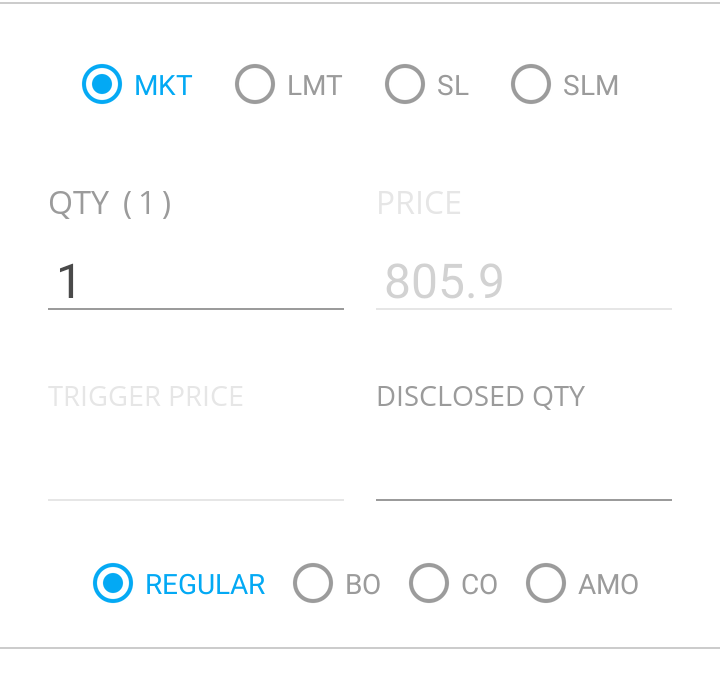Select the MKT order type radio button
Image resolution: width=720 pixels, height=675 pixels.
(102, 84)
